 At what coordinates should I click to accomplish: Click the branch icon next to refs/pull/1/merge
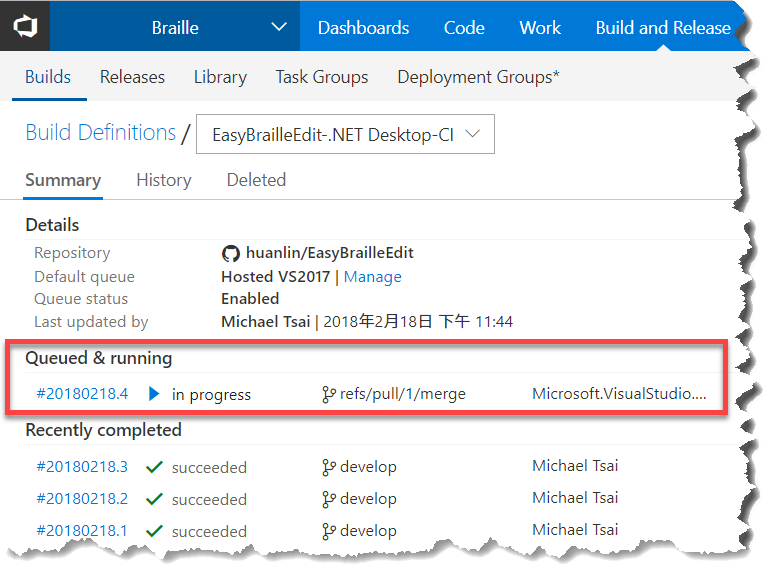329,394
